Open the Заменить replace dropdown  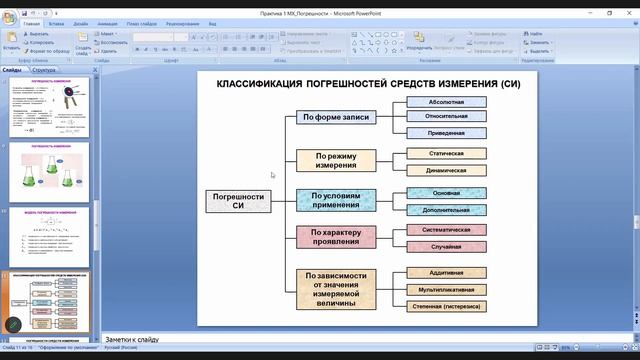(538, 42)
